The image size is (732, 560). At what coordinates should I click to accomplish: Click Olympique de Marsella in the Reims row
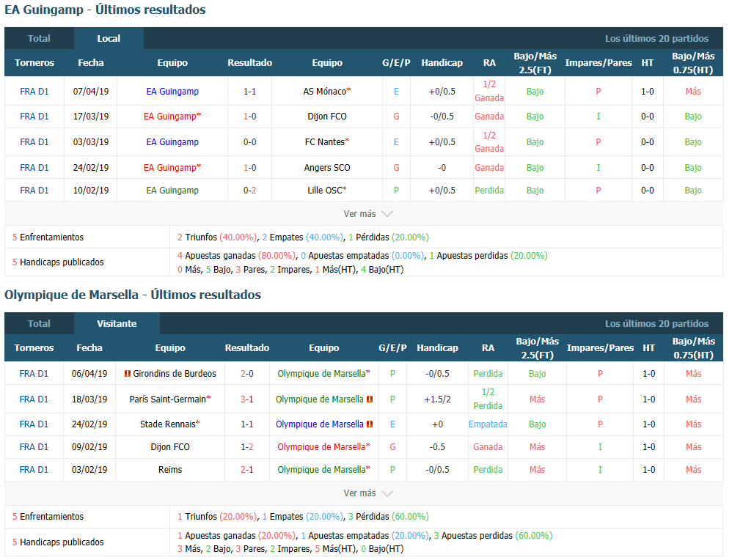point(322,470)
